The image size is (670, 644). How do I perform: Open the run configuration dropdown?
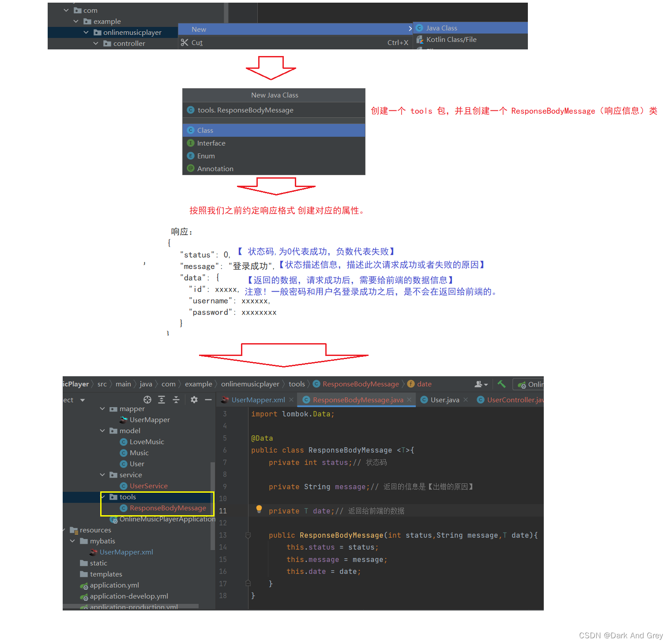(529, 384)
